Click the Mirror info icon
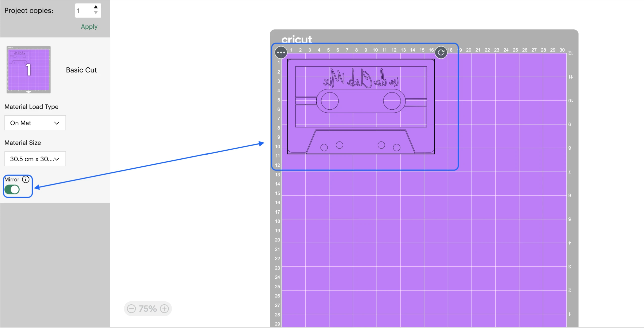The image size is (644, 328). 26,179
